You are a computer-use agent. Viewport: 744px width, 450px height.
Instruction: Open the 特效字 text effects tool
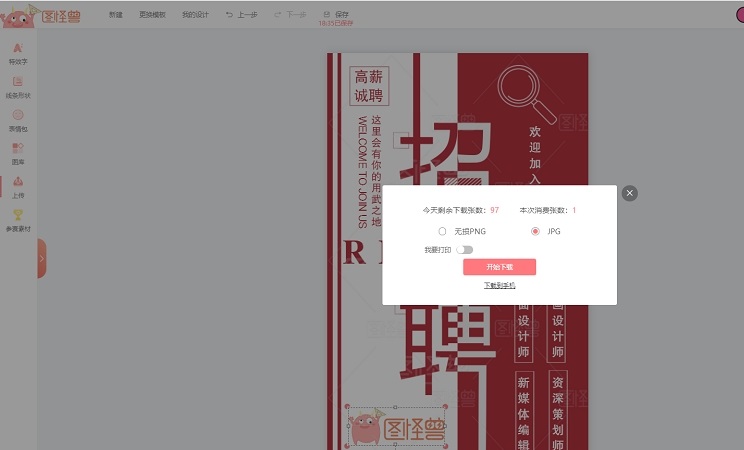point(17,52)
